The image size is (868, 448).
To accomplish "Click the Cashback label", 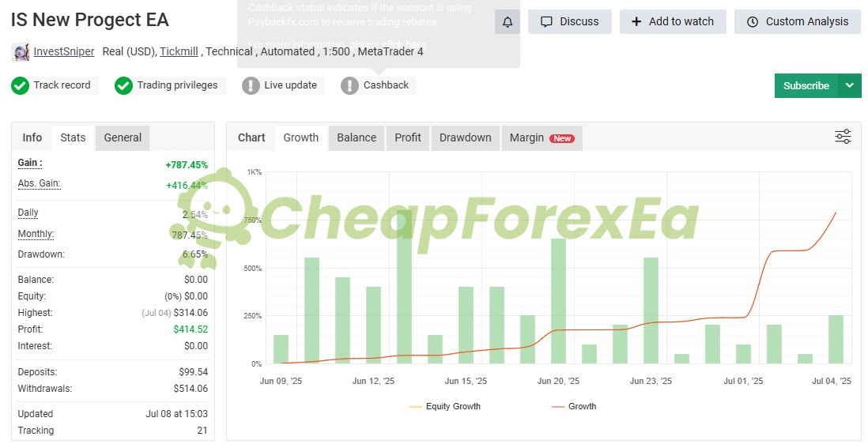I will click(x=387, y=85).
